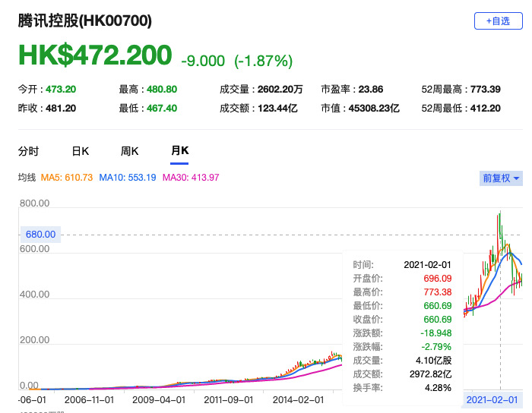Click the 2006-11-01 axis date label
Screen dimensions: 532x413
(x=89, y=400)
